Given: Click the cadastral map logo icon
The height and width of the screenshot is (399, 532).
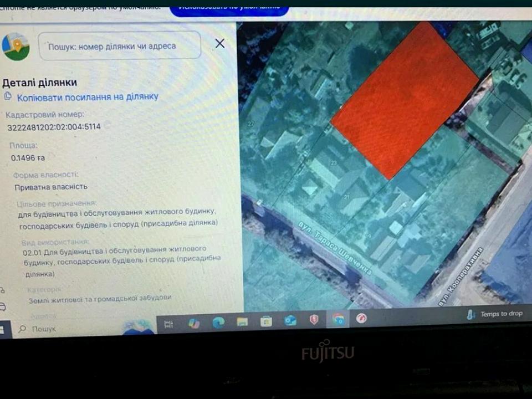Looking at the screenshot, I should pyautogui.click(x=16, y=47).
